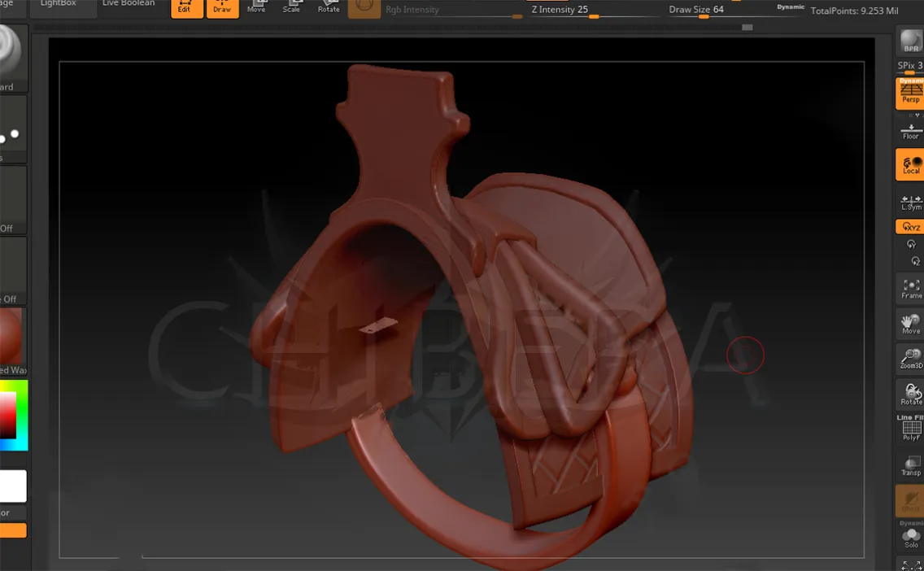Image resolution: width=924 pixels, height=571 pixels.
Task: Click the PolyF wireframe icon
Action: pyautogui.click(x=910, y=429)
